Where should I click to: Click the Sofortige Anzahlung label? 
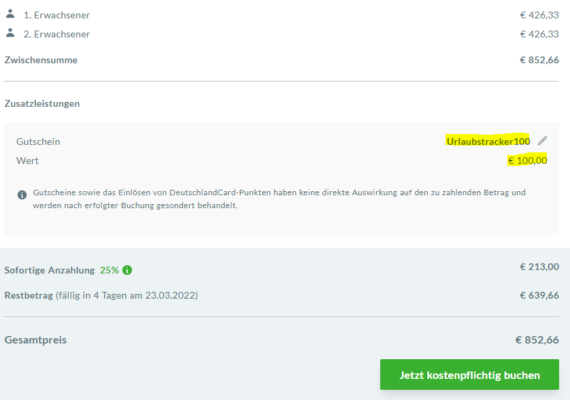pyautogui.click(x=49, y=270)
